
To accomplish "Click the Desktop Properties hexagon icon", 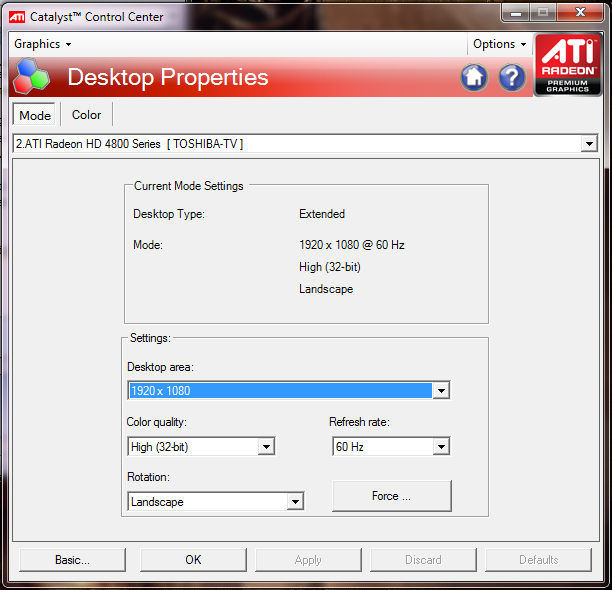I will click(x=31, y=76).
